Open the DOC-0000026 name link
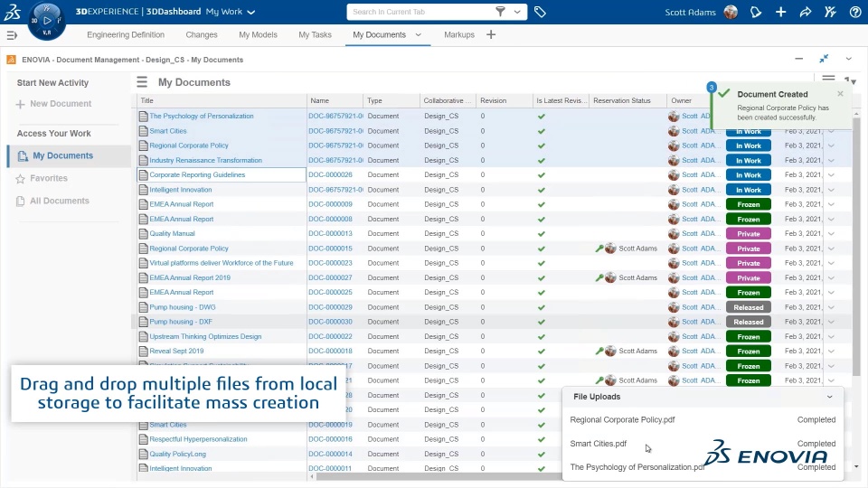The width and height of the screenshot is (868, 488). coord(331,174)
